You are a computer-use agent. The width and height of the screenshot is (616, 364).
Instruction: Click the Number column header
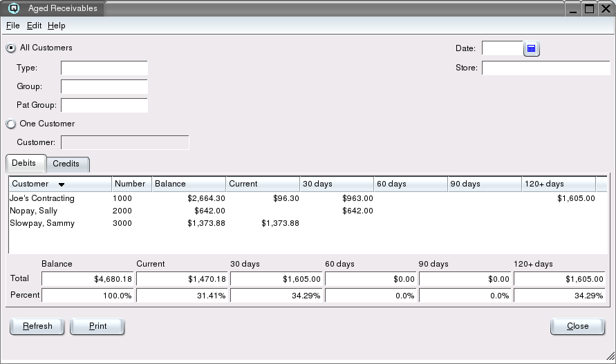click(131, 184)
